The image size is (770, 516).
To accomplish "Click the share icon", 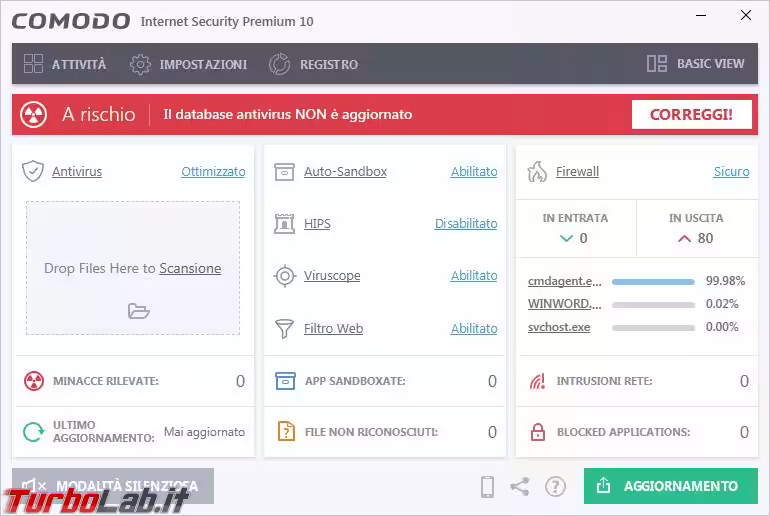I will tap(520, 487).
